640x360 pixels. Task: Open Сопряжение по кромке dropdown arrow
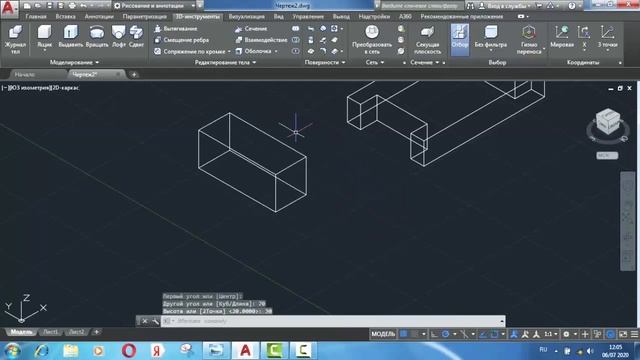coord(229,51)
